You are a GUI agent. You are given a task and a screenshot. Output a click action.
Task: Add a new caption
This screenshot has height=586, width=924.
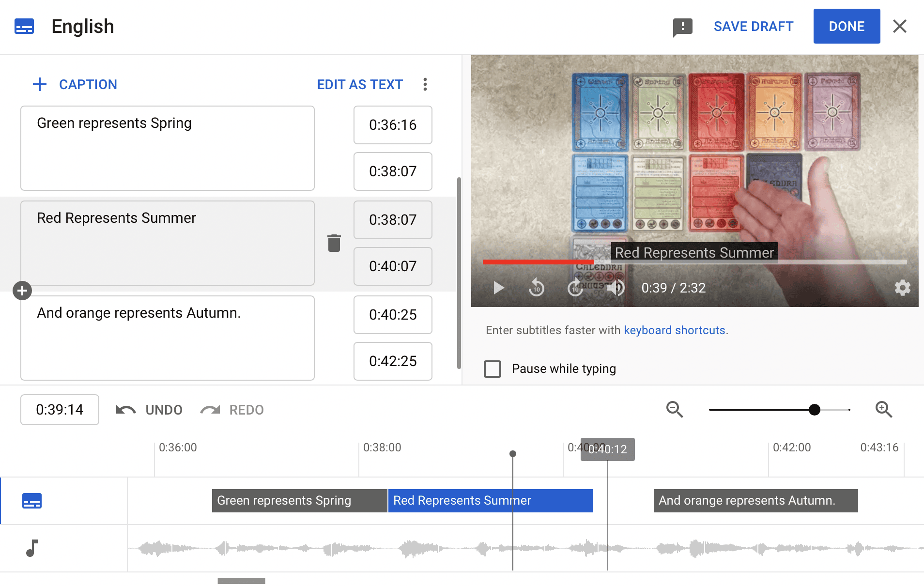[75, 84]
